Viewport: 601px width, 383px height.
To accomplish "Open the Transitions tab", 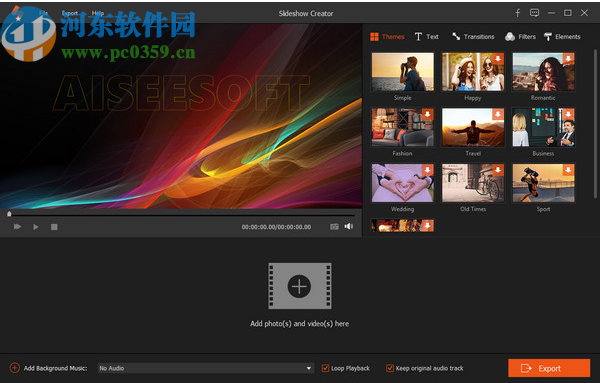I will tap(473, 37).
